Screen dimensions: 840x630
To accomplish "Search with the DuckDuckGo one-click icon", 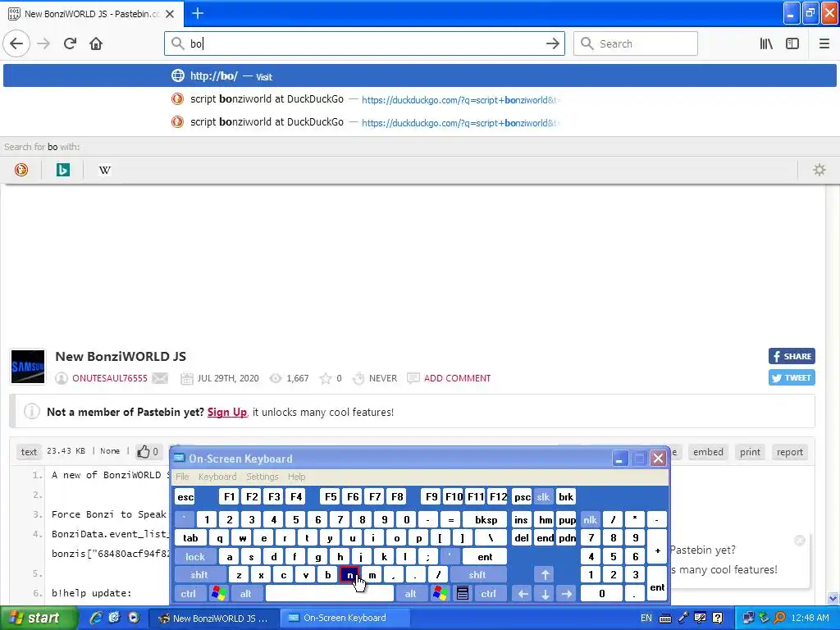I will 21,171.
